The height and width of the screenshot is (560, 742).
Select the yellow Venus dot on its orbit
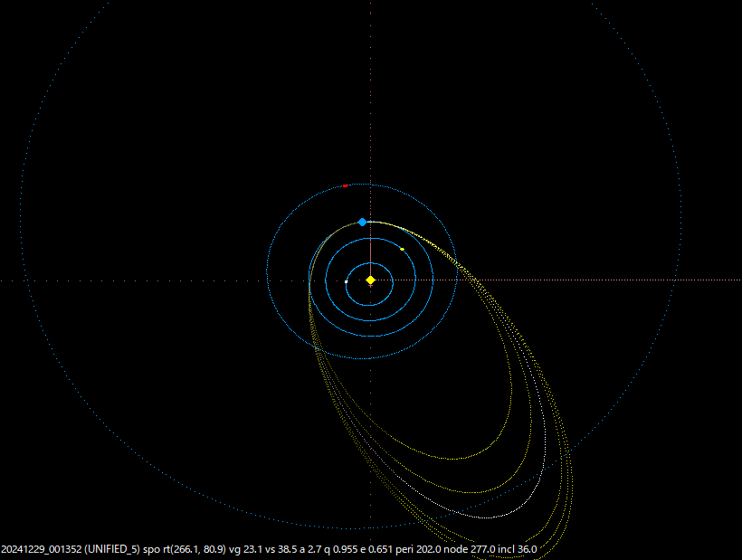(x=402, y=249)
